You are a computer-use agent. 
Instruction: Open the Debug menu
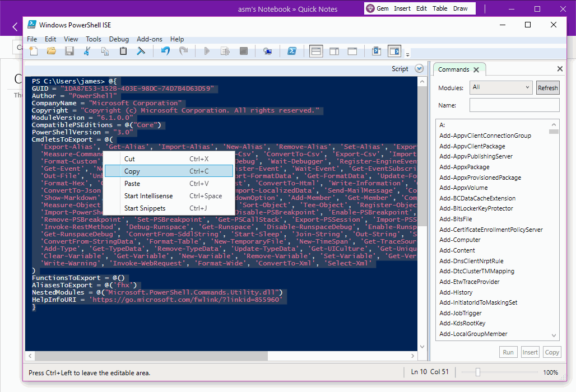point(119,39)
